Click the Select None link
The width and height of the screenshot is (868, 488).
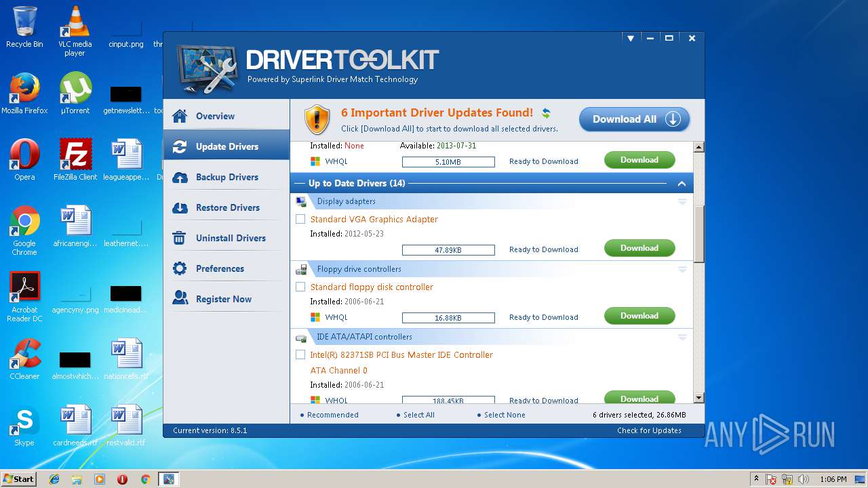click(x=505, y=415)
